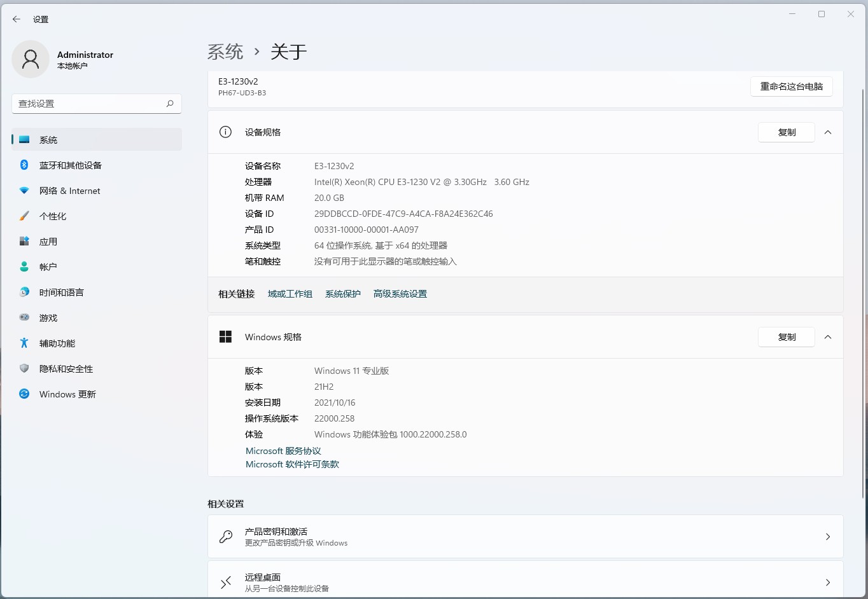
Task: Open 应用 settings category
Action: [x=97, y=241]
